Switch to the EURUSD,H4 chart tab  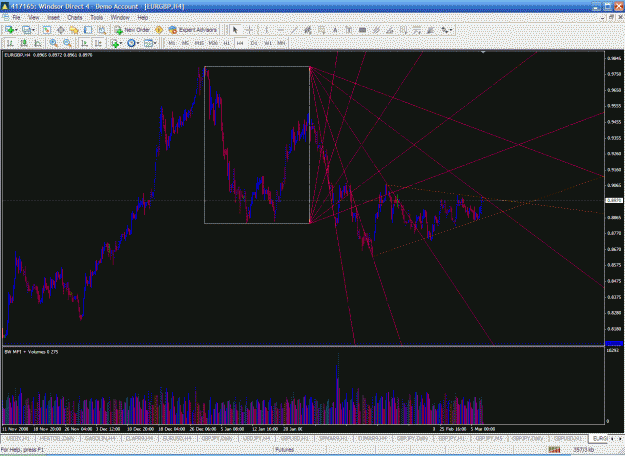click(x=177, y=438)
